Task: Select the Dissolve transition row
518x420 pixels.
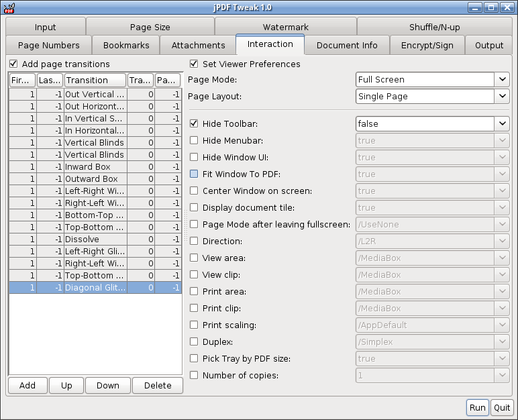Action: [x=95, y=240]
